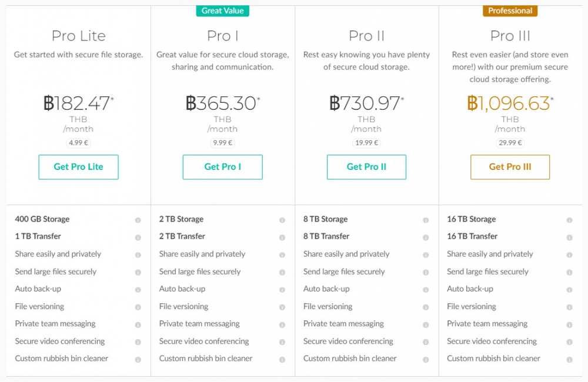The width and height of the screenshot is (588, 382).
Task: Select the Get Pro I plan button
Action: click(222, 167)
